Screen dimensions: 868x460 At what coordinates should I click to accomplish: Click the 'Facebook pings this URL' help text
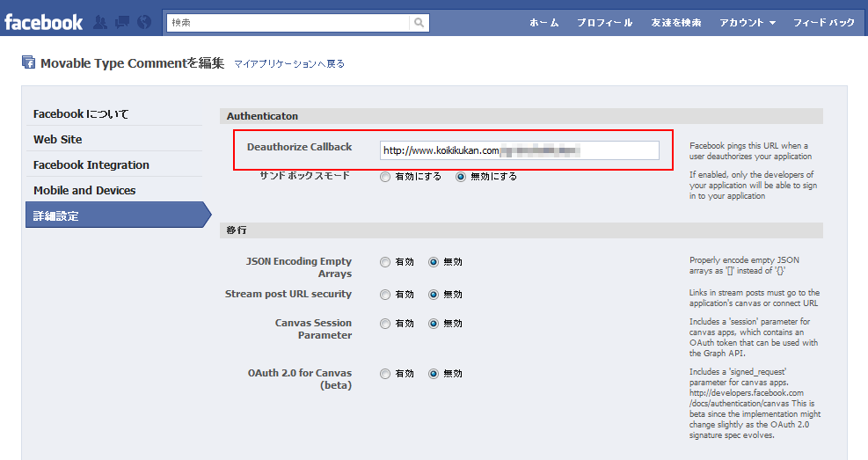(751, 151)
